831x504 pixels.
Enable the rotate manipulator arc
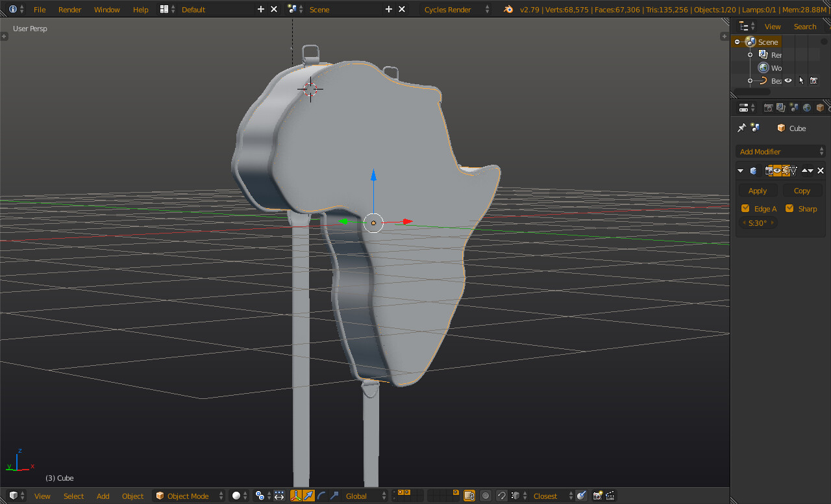click(321, 496)
